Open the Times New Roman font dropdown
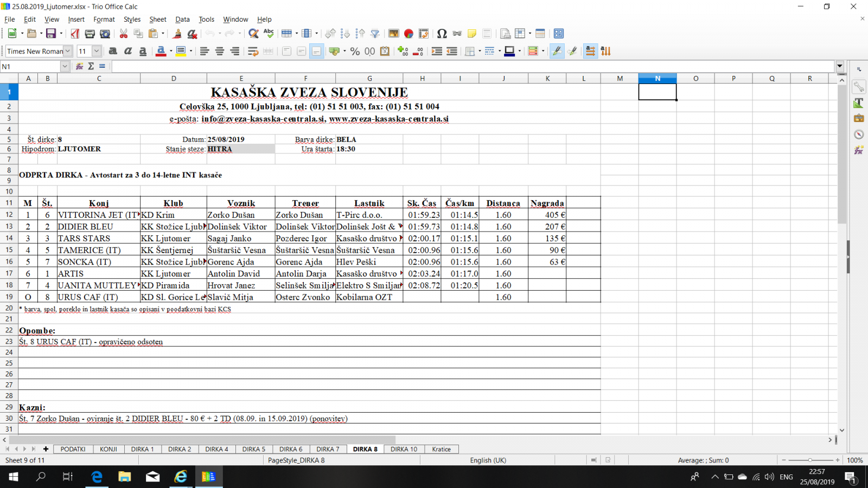 pos(68,51)
